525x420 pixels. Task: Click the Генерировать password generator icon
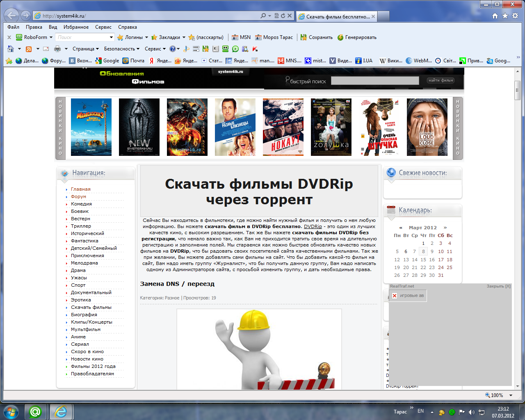(357, 37)
